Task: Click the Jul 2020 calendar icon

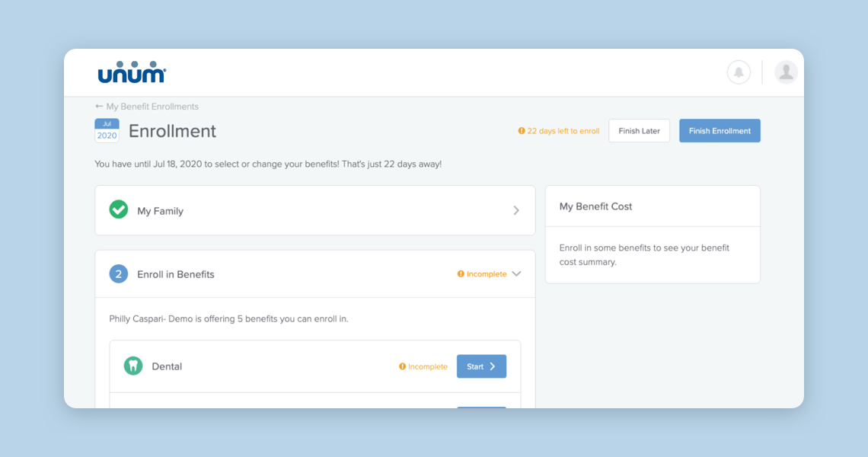Action: pyautogui.click(x=107, y=131)
